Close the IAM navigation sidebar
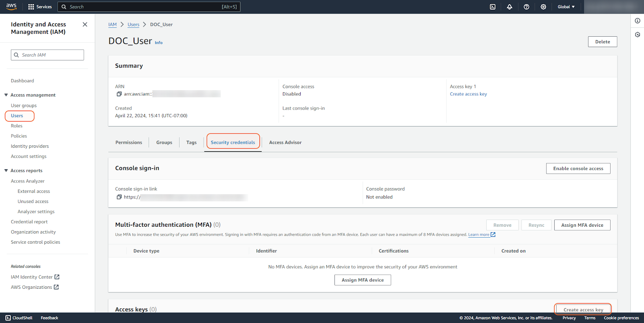The image size is (644, 323). coord(85,25)
